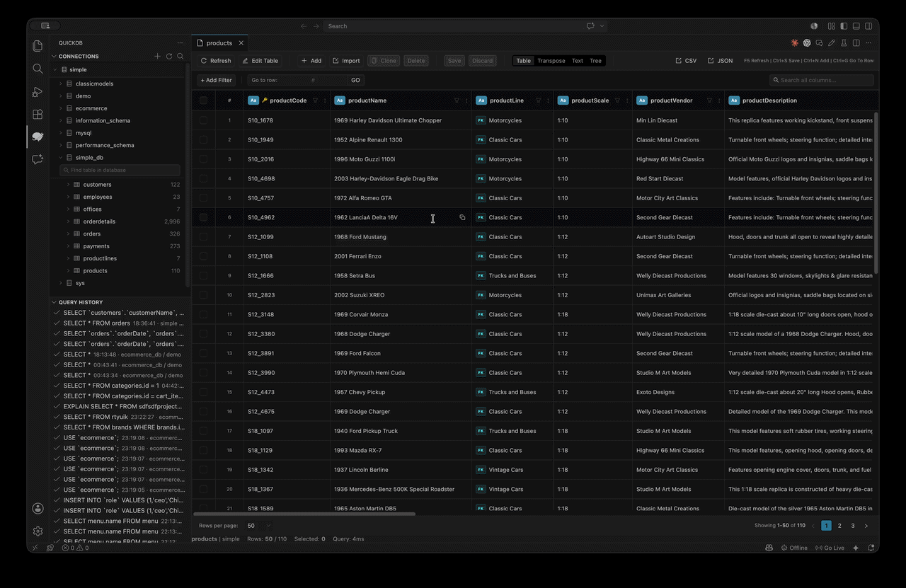Export data with the JSON button

(721, 61)
